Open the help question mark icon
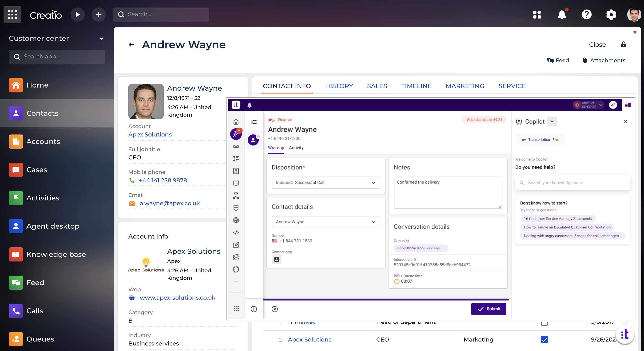The image size is (644, 351). pyautogui.click(x=586, y=15)
